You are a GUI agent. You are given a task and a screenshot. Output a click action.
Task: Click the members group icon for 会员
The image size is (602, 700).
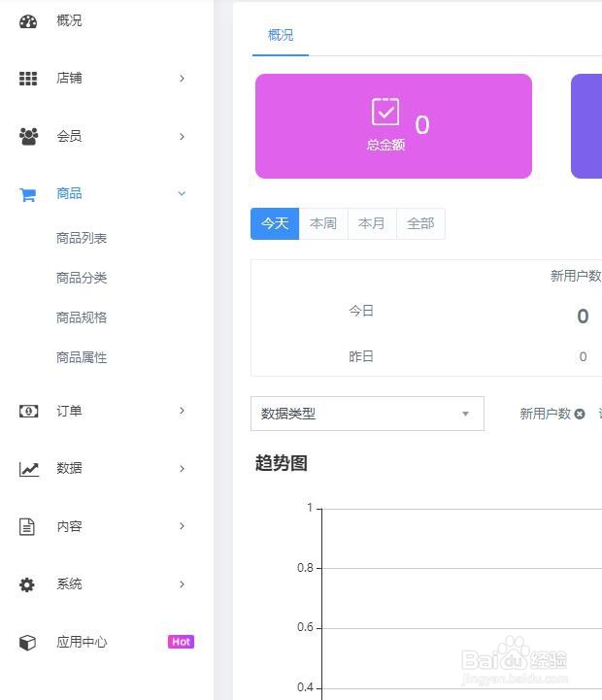coord(28,136)
